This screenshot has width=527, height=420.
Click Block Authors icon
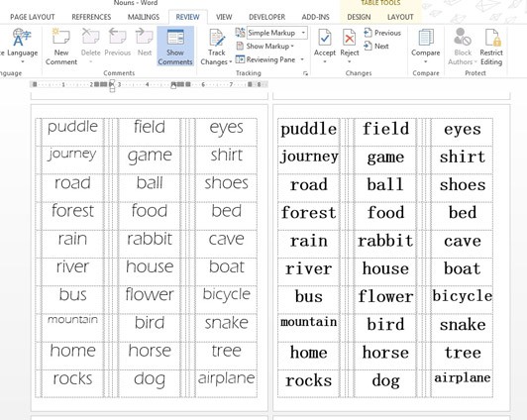click(463, 37)
